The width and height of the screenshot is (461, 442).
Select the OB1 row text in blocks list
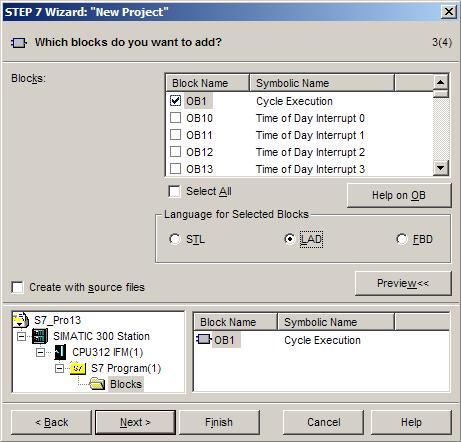click(x=196, y=101)
